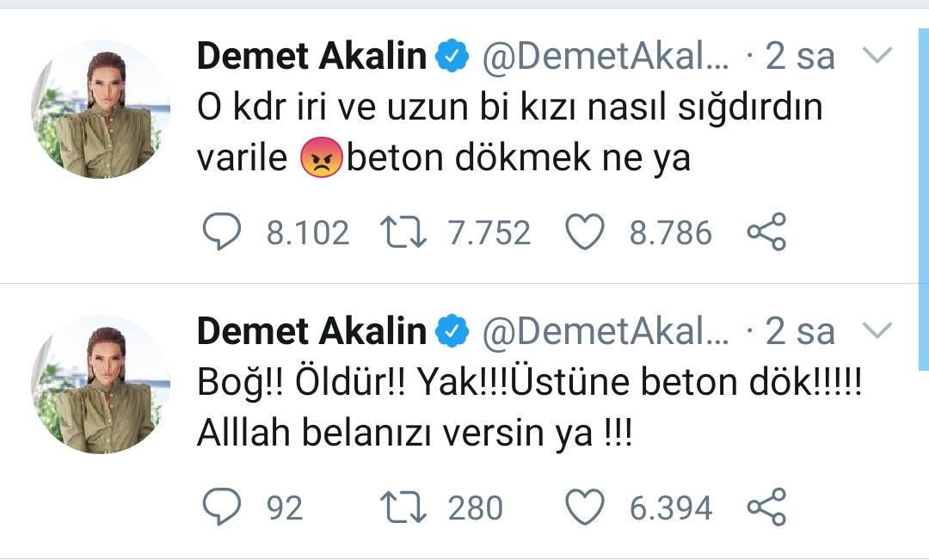Open Demet Akalin's name in the second tweet
The image size is (929, 560).
(311, 331)
